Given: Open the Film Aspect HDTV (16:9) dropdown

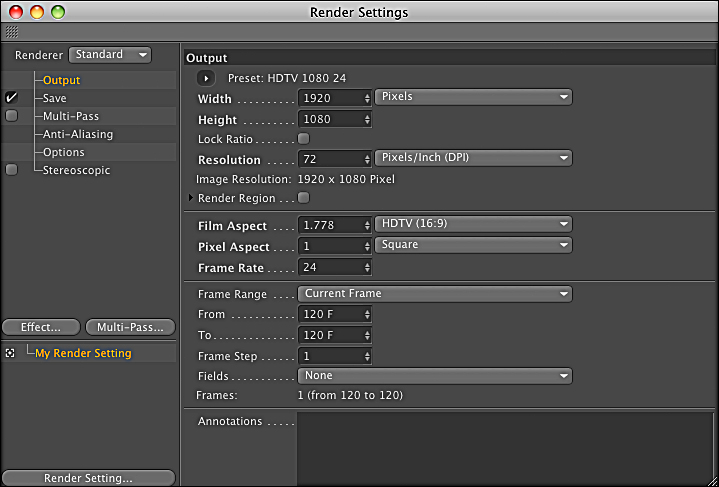Looking at the screenshot, I should click(473, 223).
